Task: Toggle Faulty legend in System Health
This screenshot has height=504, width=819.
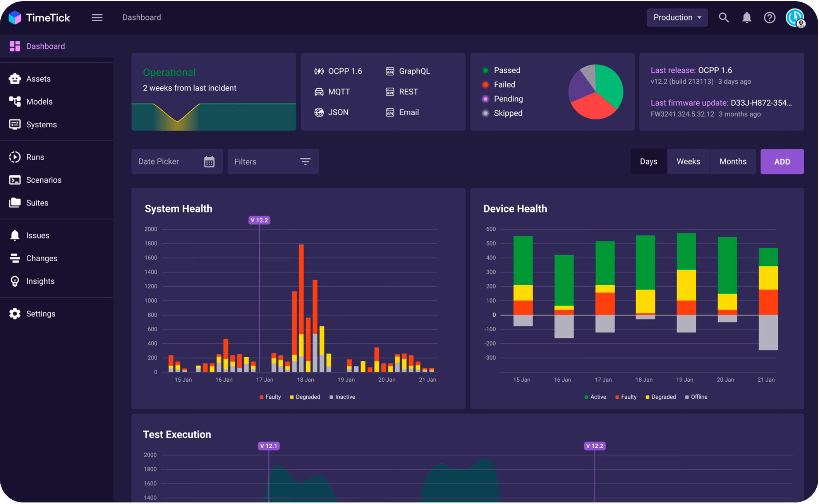Action: click(270, 397)
